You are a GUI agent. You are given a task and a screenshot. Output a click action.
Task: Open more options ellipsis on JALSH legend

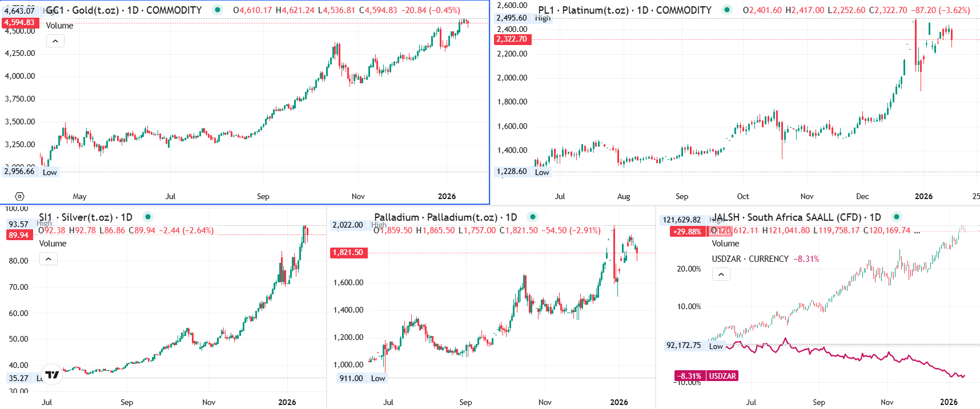pyautogui.click(x=917, y=231)
